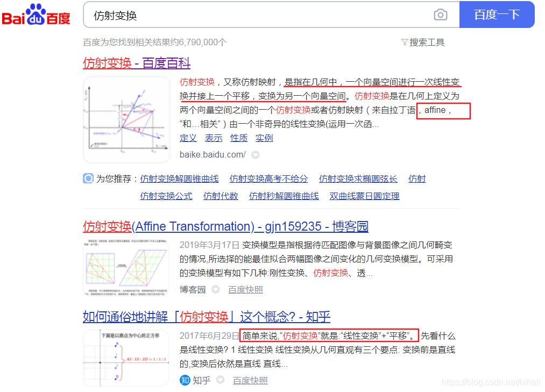The height and width of the screenshot is (392, 545).
Task: Expand source info arrow next to 知乎
Action: tap(220, 380)
